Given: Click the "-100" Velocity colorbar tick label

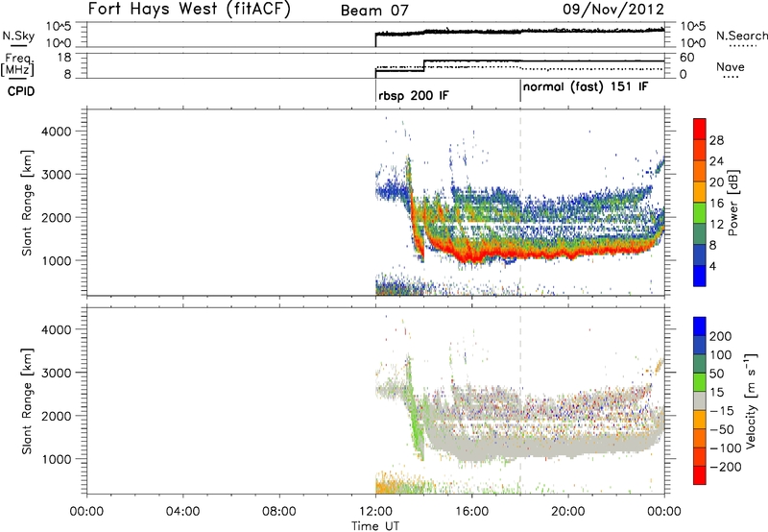Looking at the screenshot, I should coord(725,448).
